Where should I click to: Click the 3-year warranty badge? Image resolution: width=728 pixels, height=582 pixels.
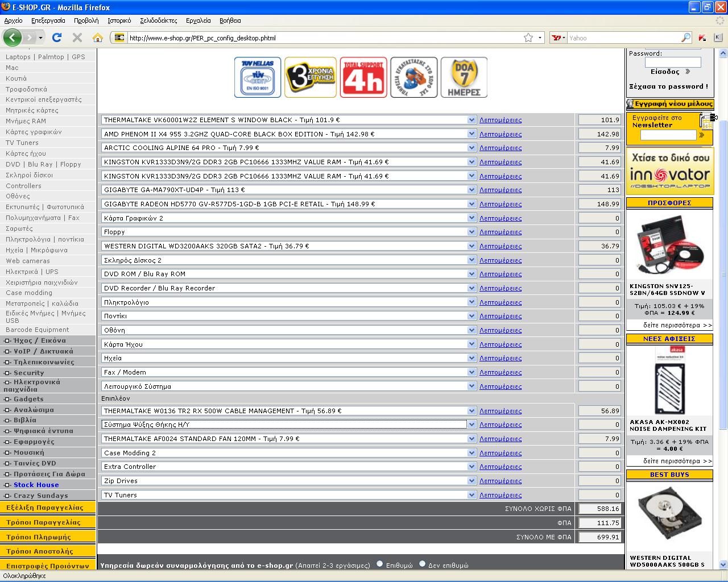click(310, 77)
